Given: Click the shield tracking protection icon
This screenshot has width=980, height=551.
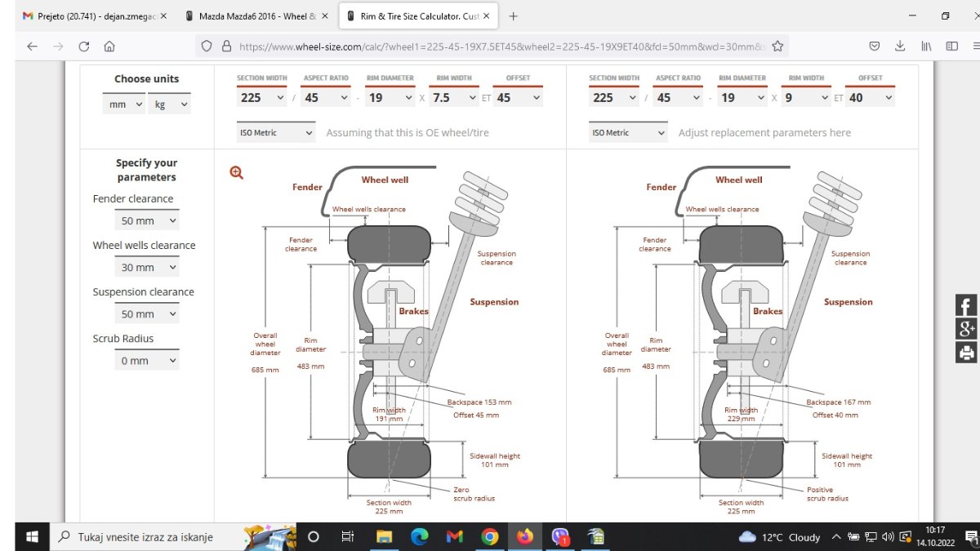Looking at the screenshot, I should tap(208, 47).
